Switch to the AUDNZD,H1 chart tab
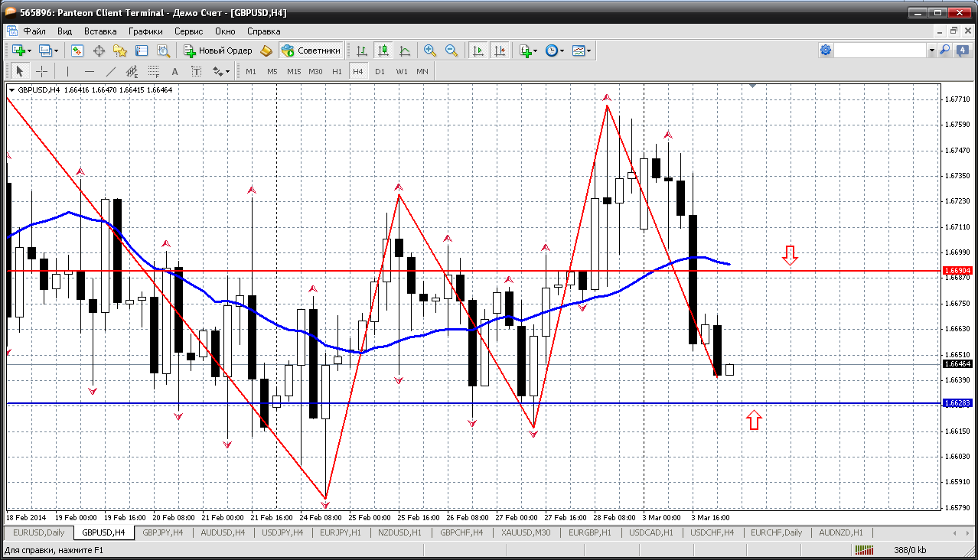Viewport: 978px width, 560px height. [840, 532]
